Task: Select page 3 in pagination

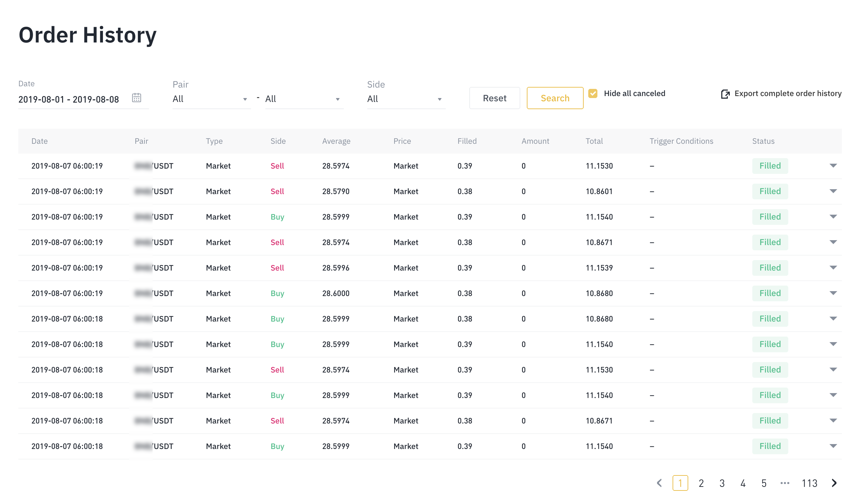Action: pyautogui.click(x=722, y=483)
